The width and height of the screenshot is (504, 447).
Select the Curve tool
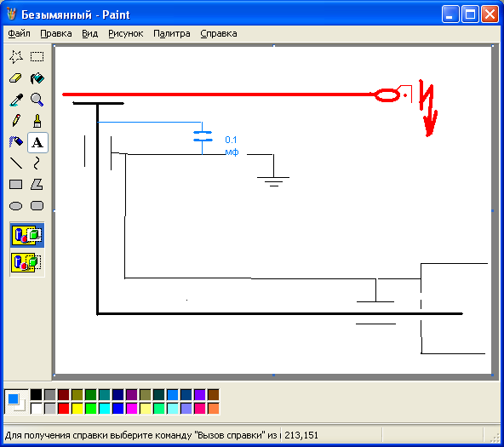point(37,163)
